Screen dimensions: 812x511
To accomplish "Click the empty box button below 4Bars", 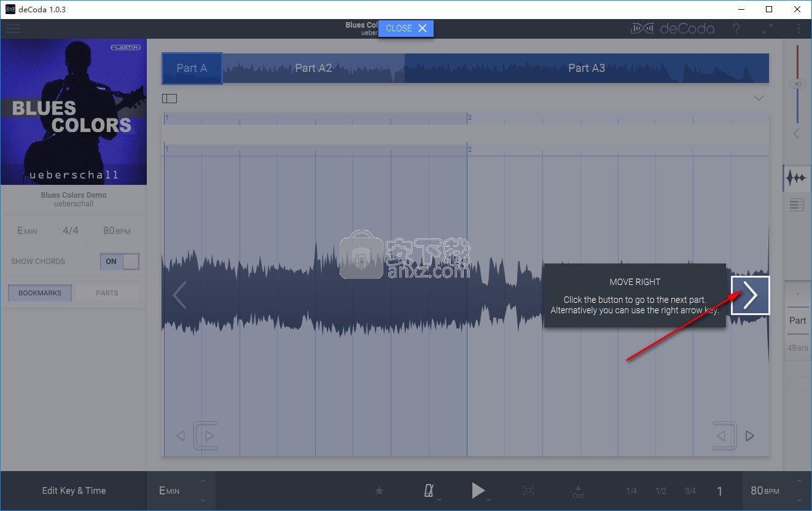I will 797,384.
